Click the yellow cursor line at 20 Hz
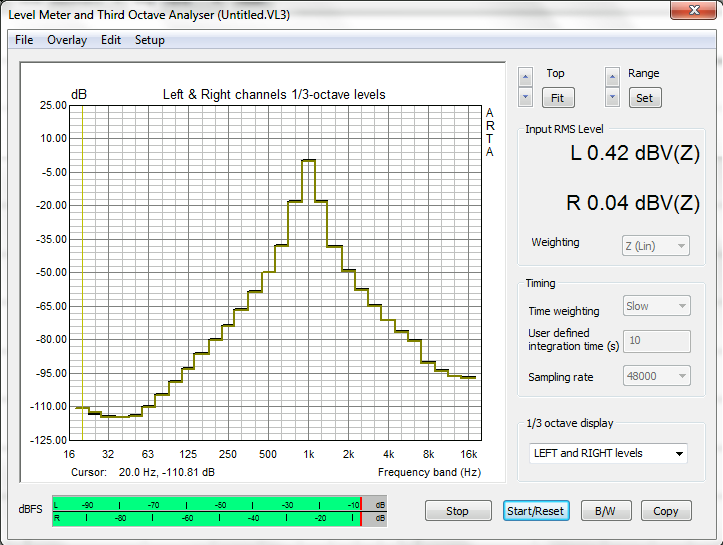Screen dimensions: 723x545 [83, 272]
